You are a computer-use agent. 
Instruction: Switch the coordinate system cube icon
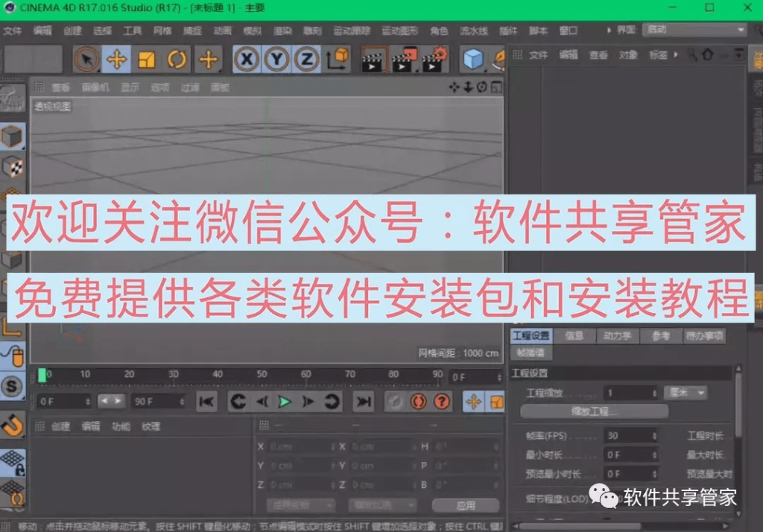click(x=338, y=60)
